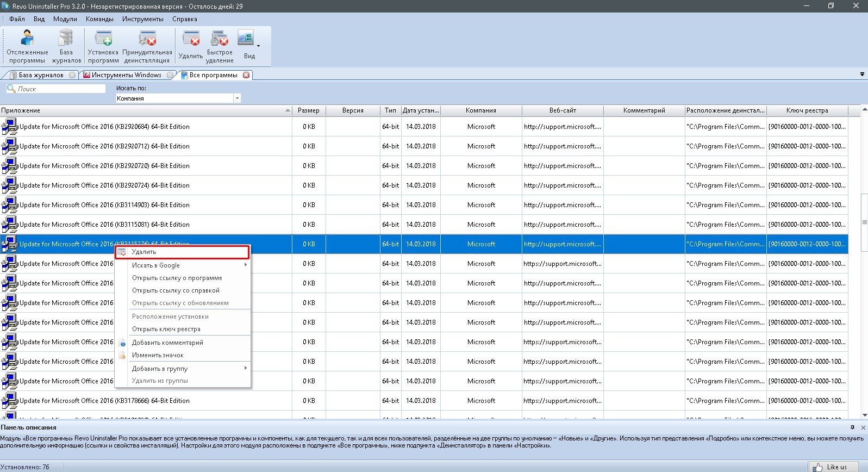Viewport: 868px width, 472px height.
Task: Sort by Тип column header
Action: coord(390,110)
